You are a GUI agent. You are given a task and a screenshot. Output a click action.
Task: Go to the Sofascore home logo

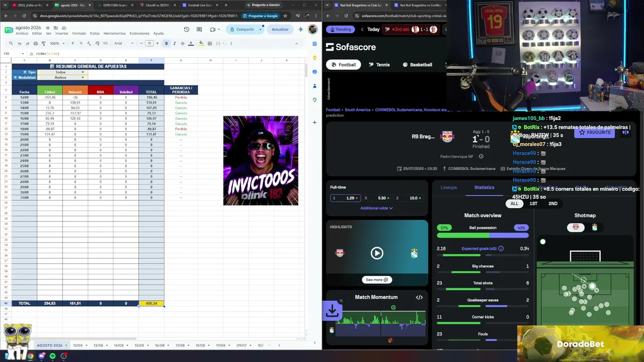click(x=351, y=47)
